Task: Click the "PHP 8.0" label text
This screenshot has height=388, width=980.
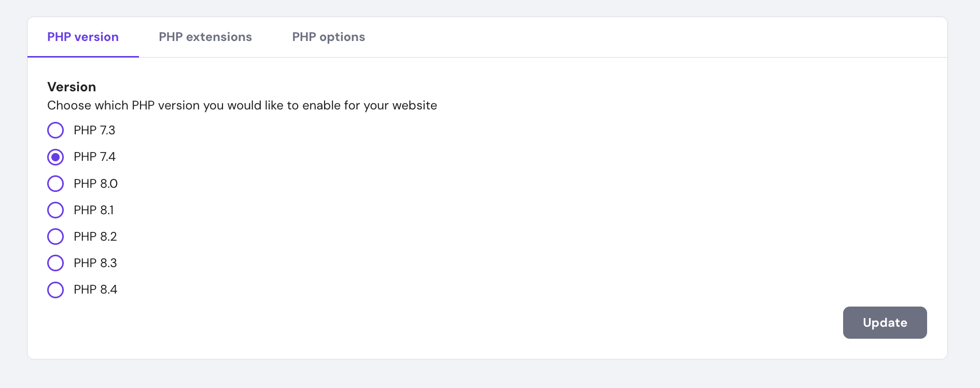Action: [95, 184]
